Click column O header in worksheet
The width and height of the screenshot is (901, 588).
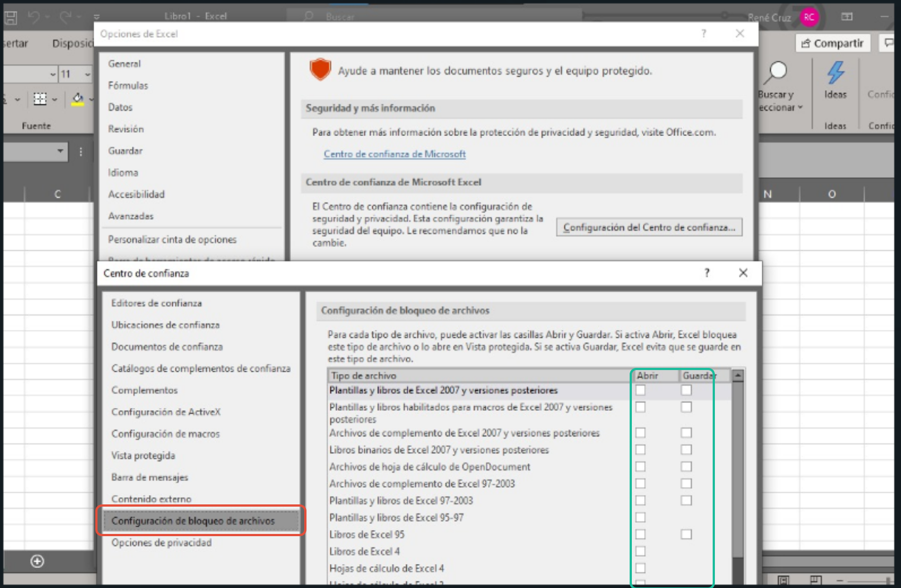click(831, 194)
